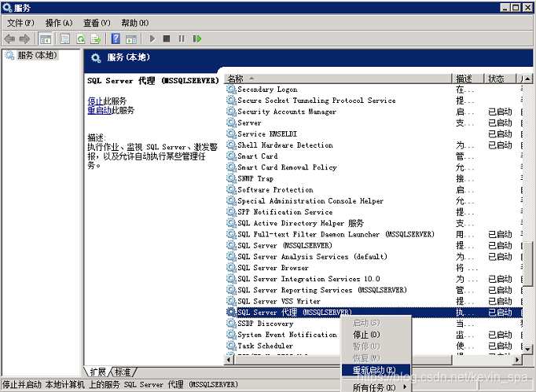Select 服务(本地) in the left tree
Image resolution: width=536 pixels, height=392 pixels.
[37, 55]
